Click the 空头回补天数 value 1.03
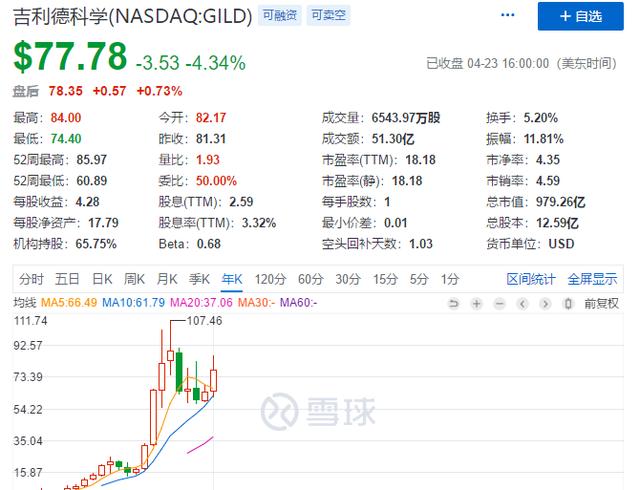 pos(421,244)
